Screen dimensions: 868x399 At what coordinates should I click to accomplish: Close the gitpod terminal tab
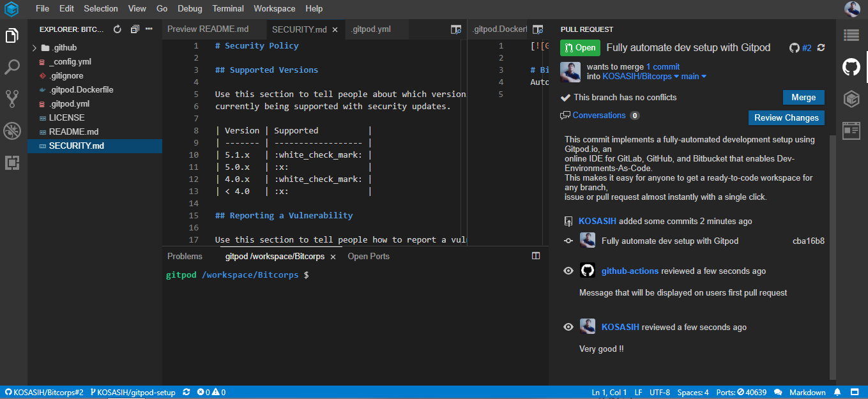coord(331,257)
